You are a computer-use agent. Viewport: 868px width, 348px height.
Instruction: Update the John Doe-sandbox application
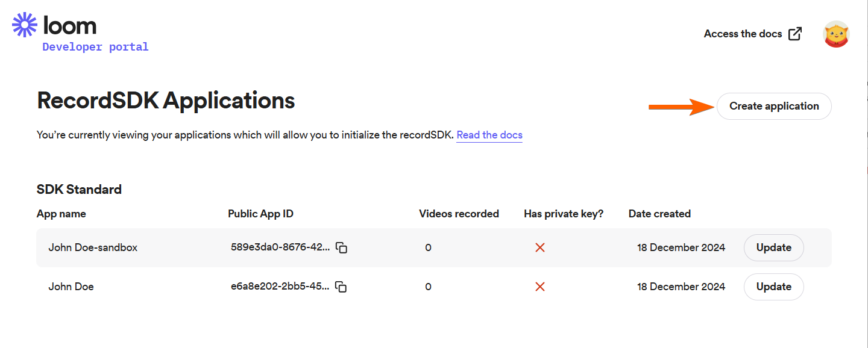773,247
